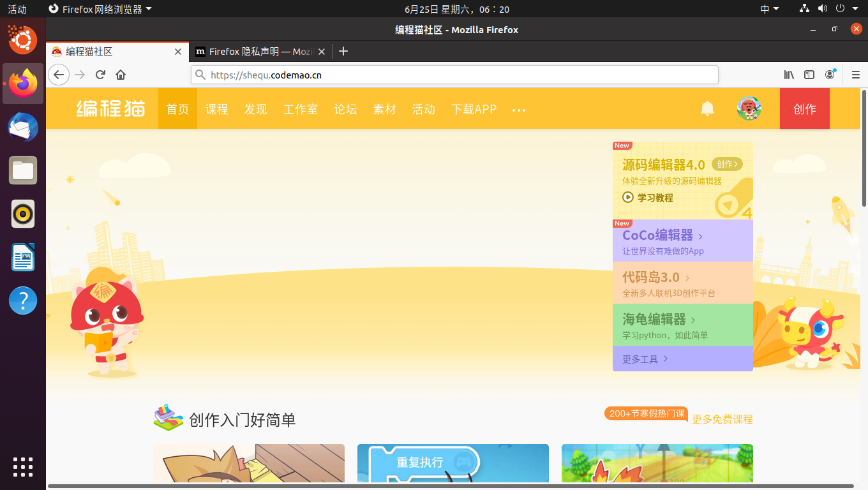868x490 pixels.
Task: Switch to the Firefox 隐私声明 tab
Action: pyautogui.click(x=260, y=52)
